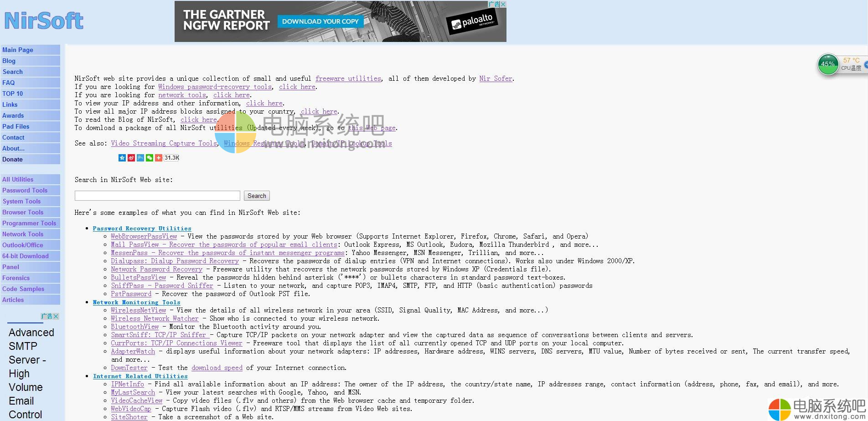This screenshot has width=868, height=421.
Task: Open the FAQ sidebar item
Action: coord(30,83)
